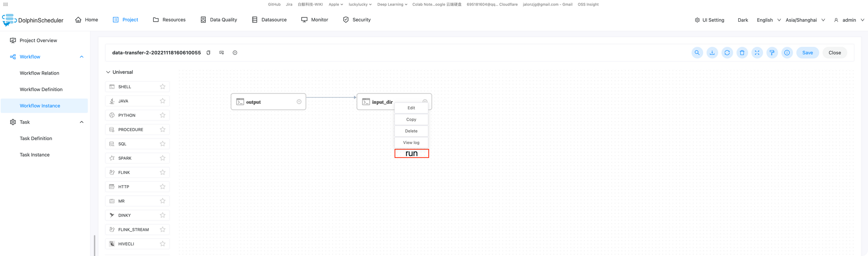Select the SQL task type icon

click(112, 144)
